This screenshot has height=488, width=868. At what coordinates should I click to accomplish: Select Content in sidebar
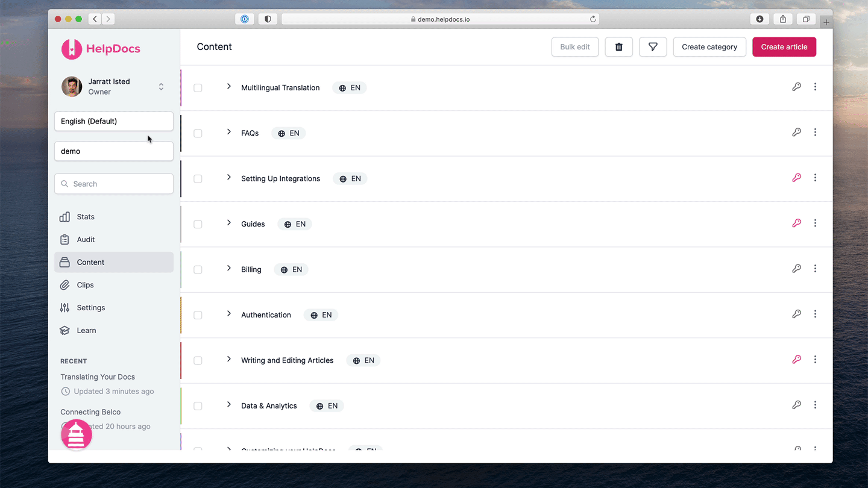pos(114,262)
